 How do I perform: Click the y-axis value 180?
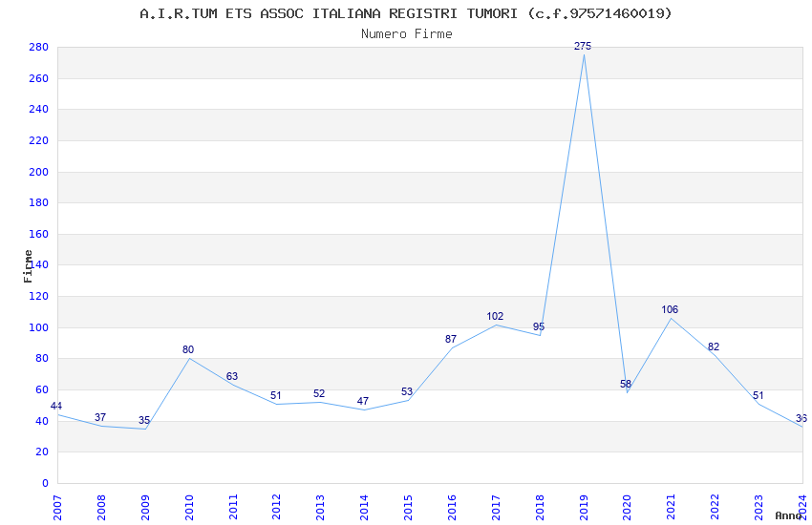[39, 203]
